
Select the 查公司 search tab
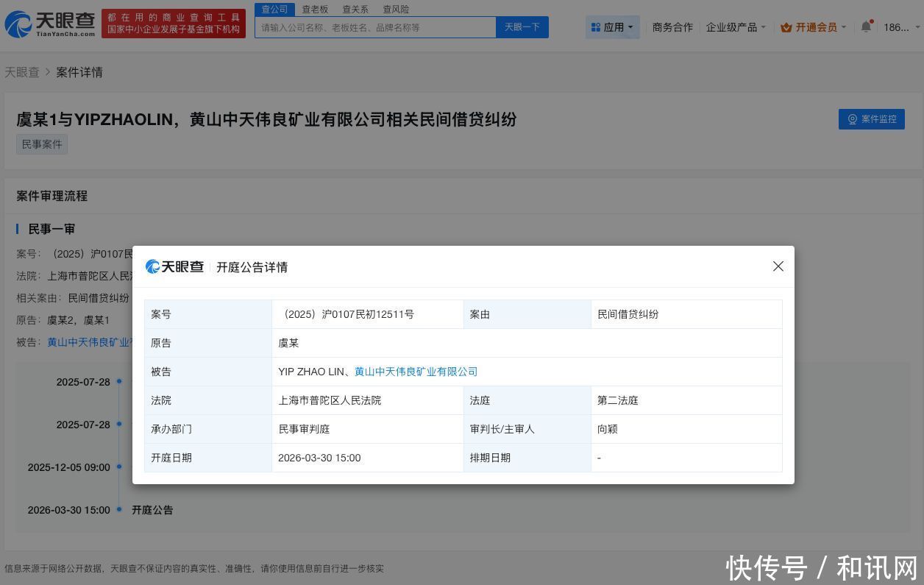[x=274, y=9]
